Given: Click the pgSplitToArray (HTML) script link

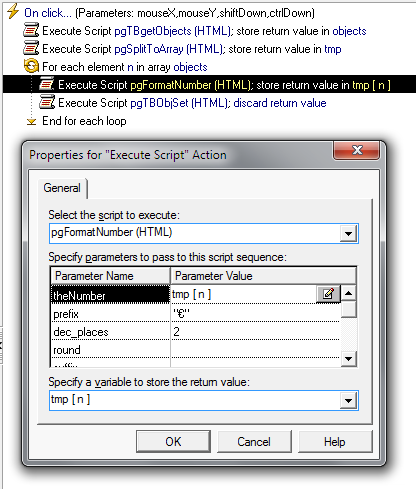Looking at the screenshot, I should 169,49.
